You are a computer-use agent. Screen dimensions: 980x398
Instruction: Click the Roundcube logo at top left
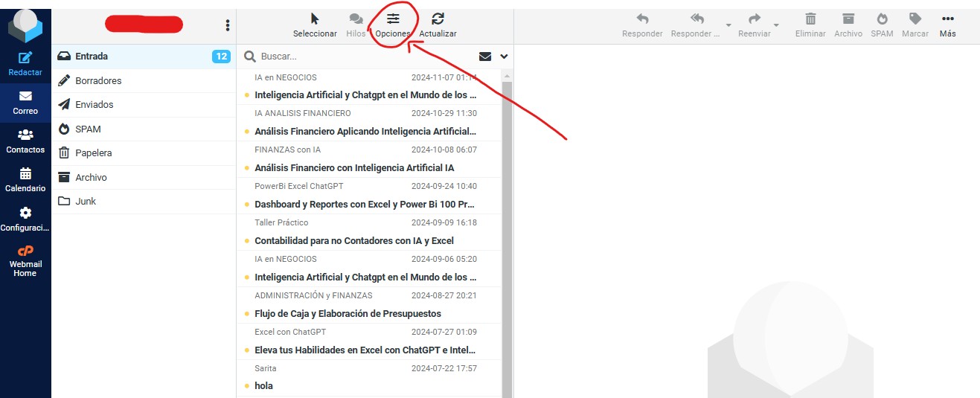click(25, 27)
